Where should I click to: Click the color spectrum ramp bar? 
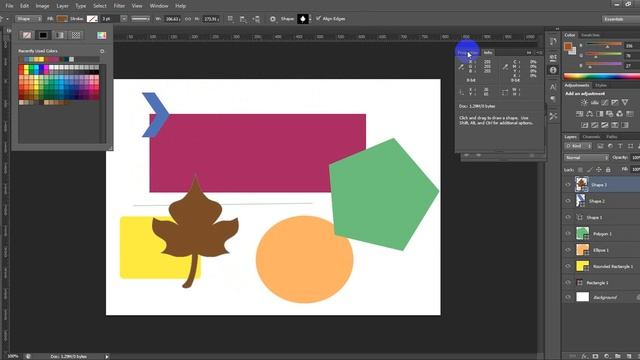(602, 76)
